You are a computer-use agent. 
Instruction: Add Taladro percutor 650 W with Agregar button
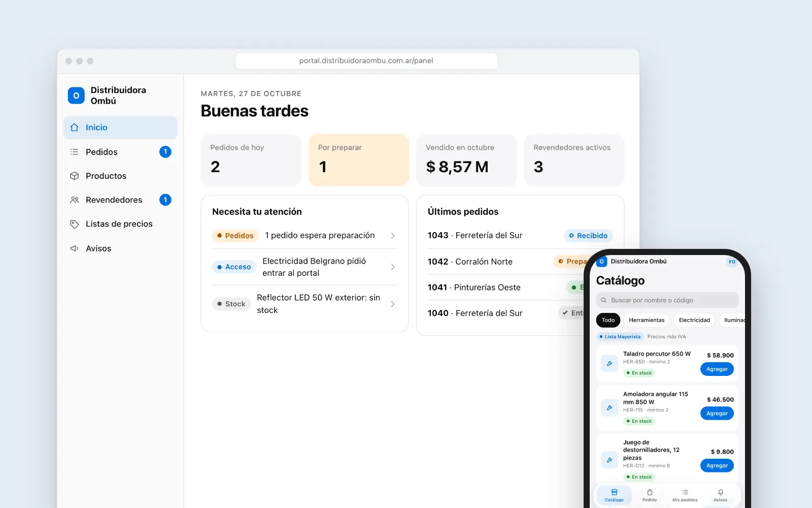click(x=717, y=369)
